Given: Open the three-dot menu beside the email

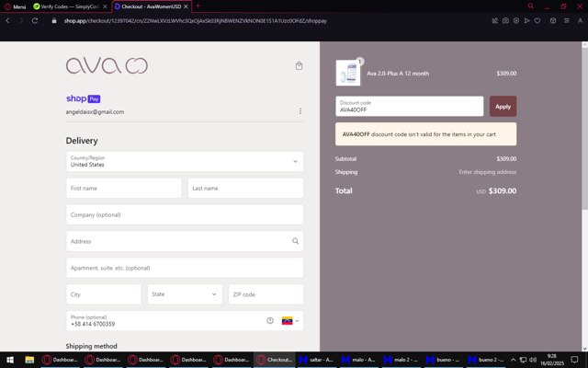Looking at the screenshot, I should click(300, 111).
